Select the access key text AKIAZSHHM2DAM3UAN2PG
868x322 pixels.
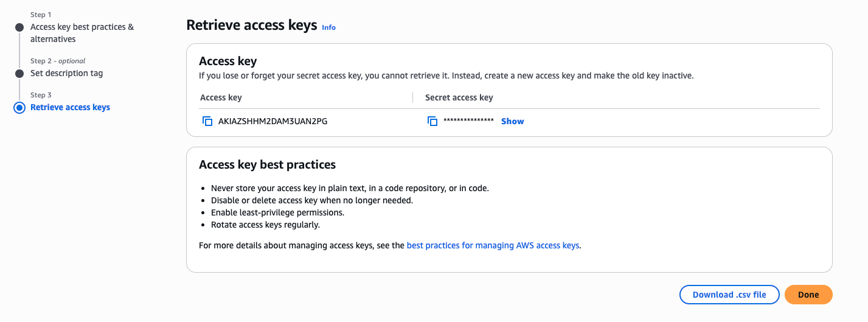[273, 121]
